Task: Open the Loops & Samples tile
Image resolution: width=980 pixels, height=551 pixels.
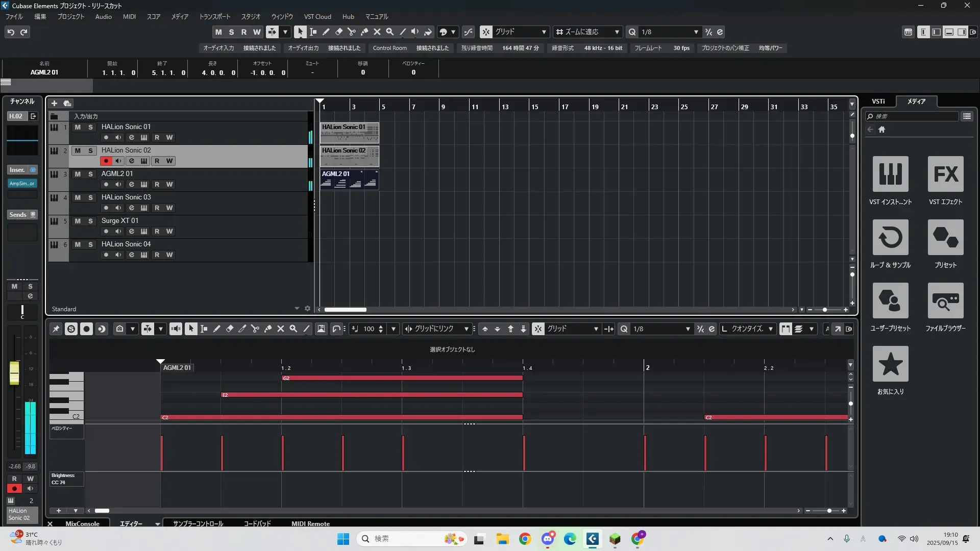Action: 890,237
